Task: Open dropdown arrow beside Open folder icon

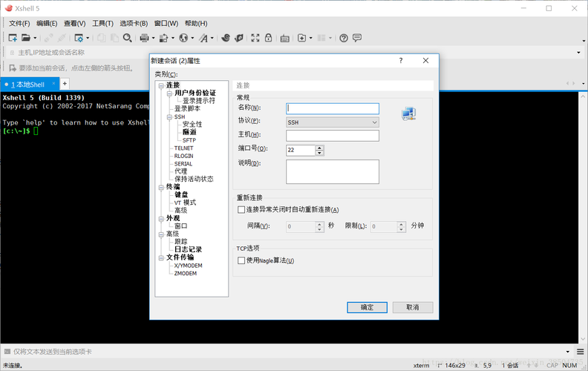Action: (35, 38)
